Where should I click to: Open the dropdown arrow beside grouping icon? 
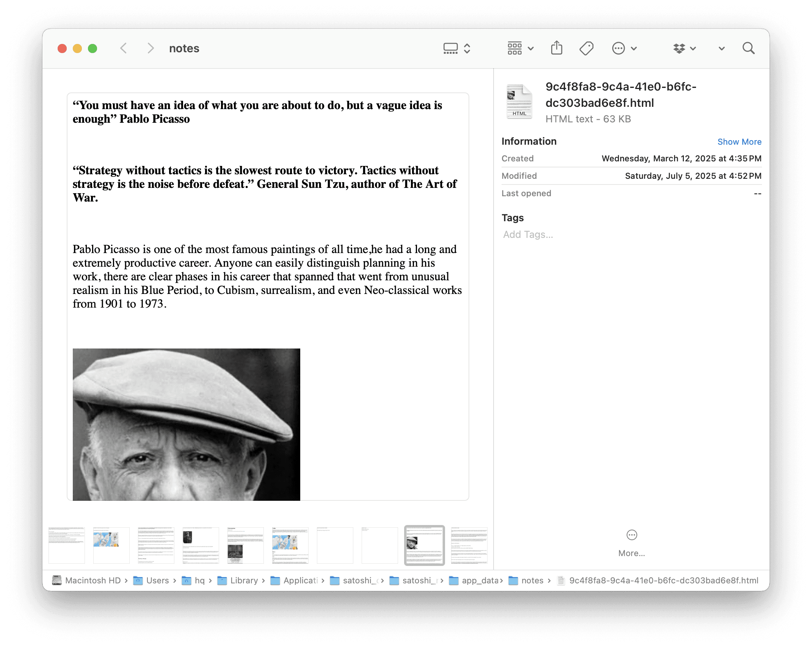(x=531, y=48)
